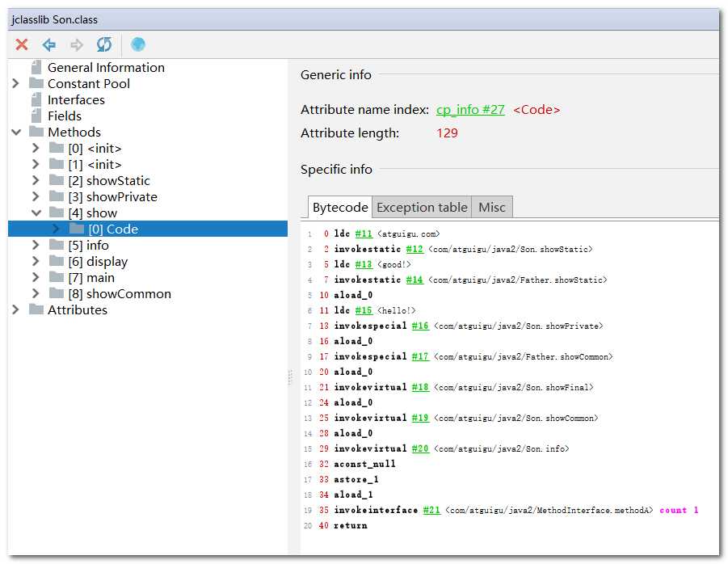The height and width of the screenshot is (564, 728).
Task: Click the red X close icon in toolbar
Action: click(x=22, y=44)
